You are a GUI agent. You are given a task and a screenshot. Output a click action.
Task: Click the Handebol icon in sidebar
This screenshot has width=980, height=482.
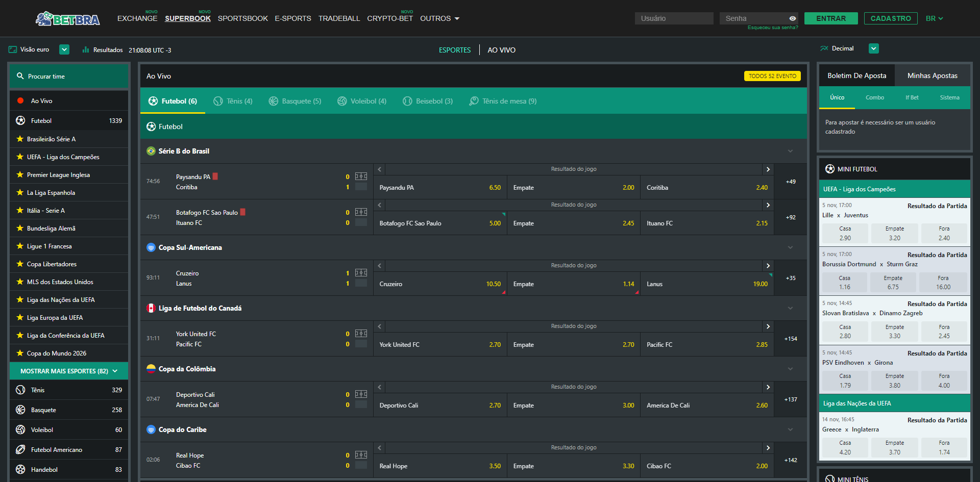(20, 469)
